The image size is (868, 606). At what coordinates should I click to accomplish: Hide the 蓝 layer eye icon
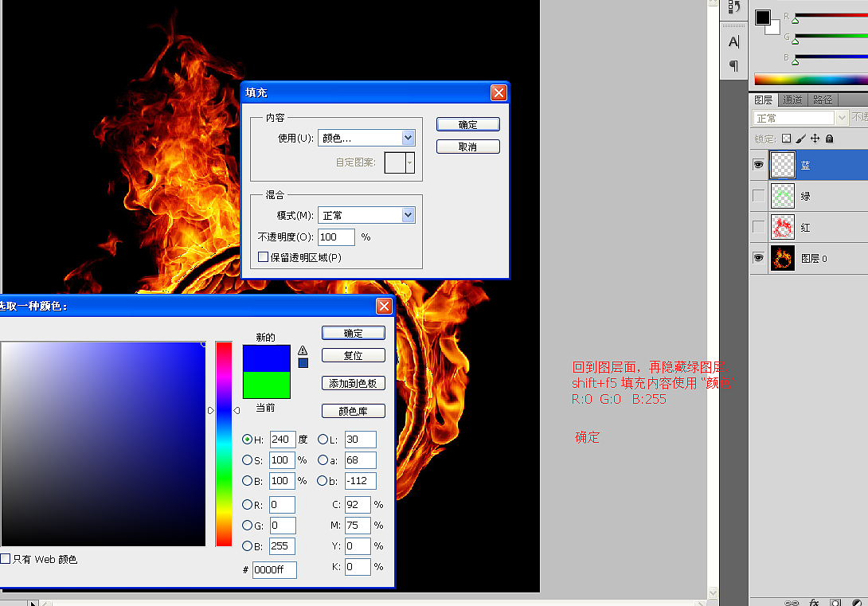[x=758, y=164]
